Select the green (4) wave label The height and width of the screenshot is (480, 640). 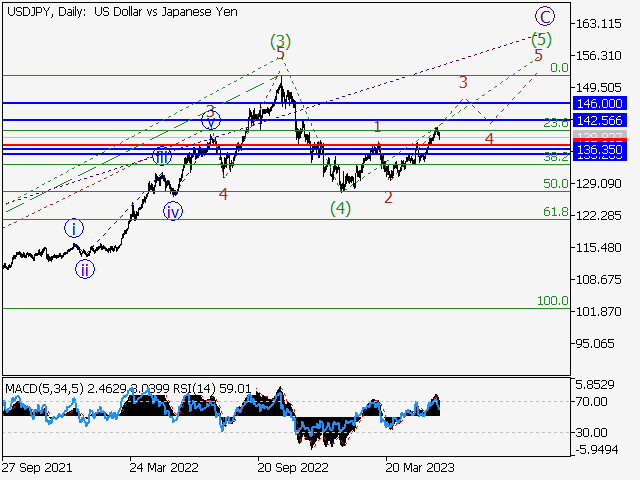click(x=340, y=209)
